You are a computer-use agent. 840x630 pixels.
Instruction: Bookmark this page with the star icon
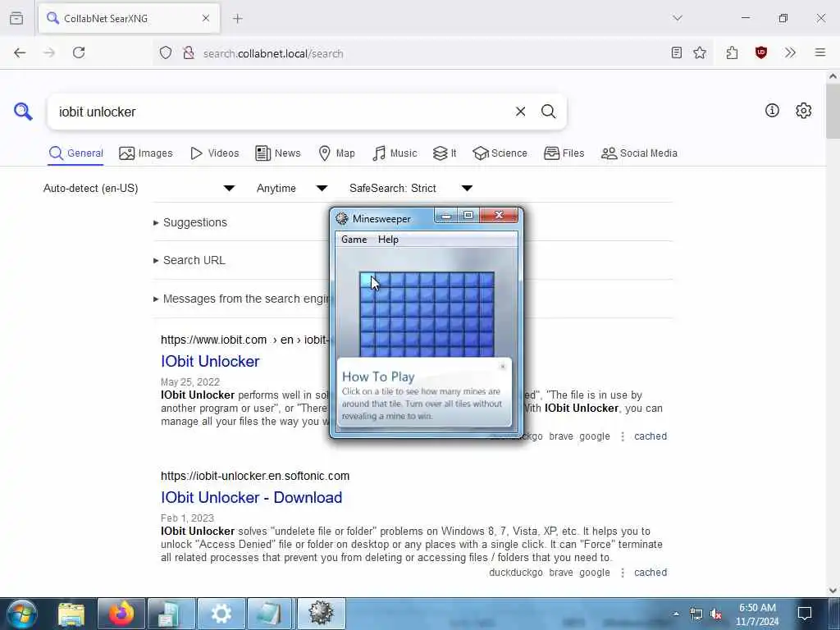pos(700,52)
